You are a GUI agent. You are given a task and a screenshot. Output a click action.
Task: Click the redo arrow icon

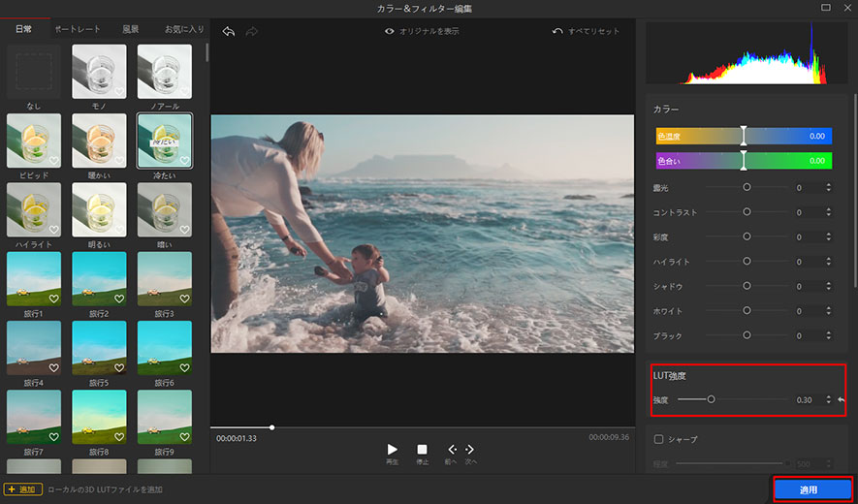point(252,31)
